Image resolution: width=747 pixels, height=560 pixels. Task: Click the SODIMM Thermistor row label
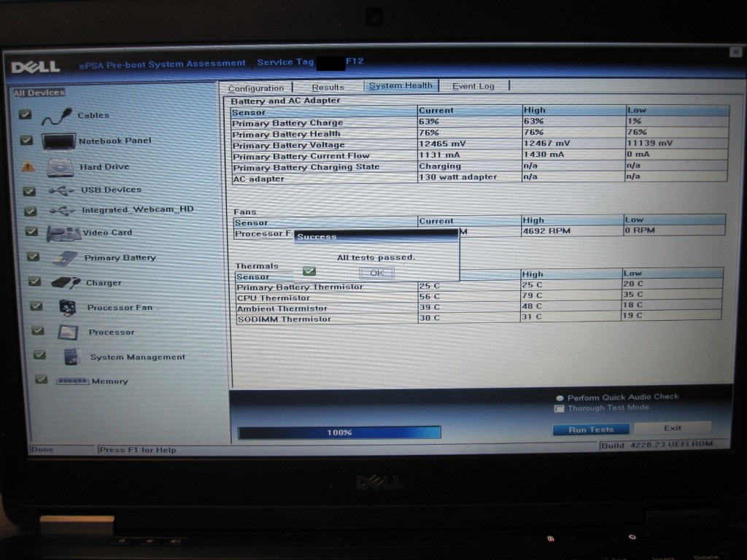284,319
